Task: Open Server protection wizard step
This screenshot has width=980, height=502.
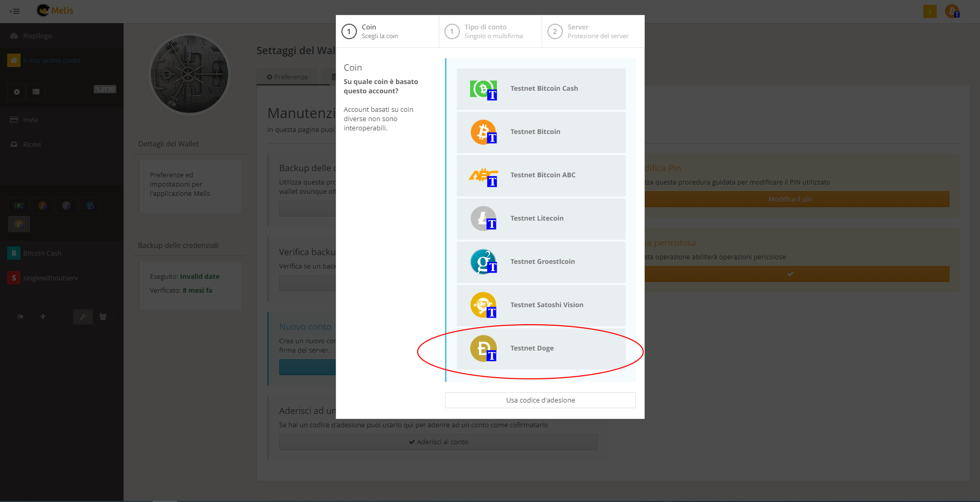Action: point(593,31)
